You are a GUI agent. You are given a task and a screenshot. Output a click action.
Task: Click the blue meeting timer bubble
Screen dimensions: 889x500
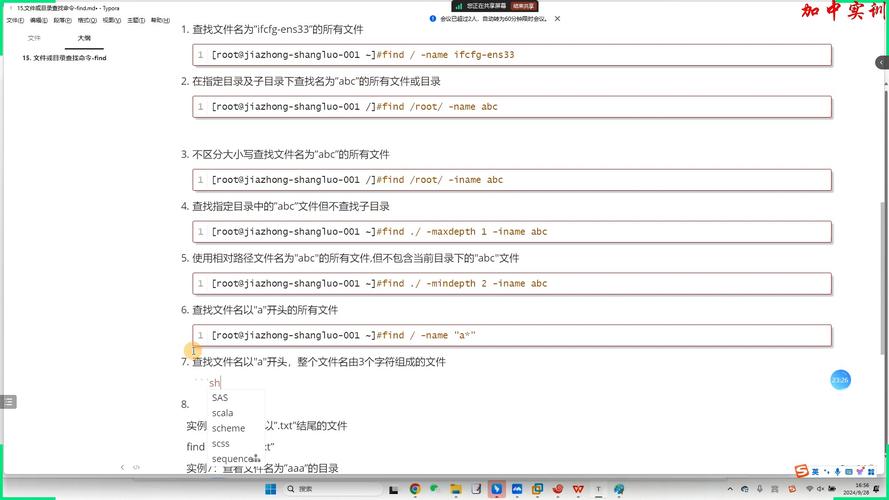[x=840, y=380]
